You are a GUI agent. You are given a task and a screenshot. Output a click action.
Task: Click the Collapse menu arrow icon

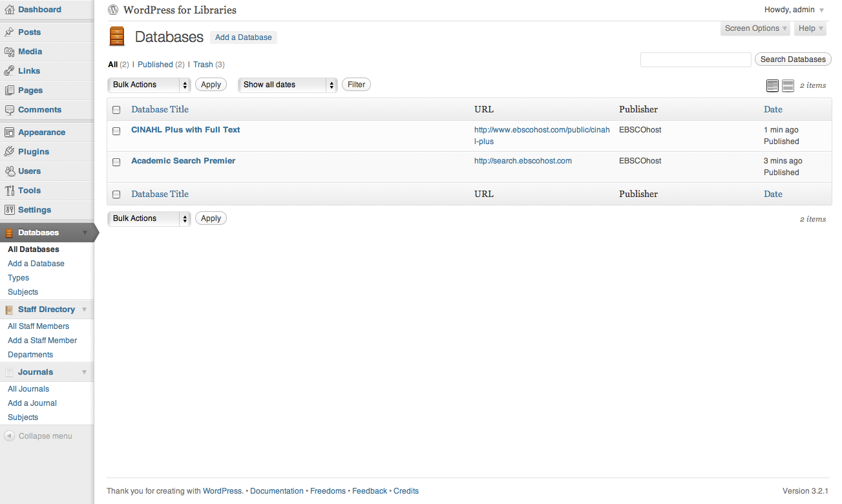tap(9, 436)
